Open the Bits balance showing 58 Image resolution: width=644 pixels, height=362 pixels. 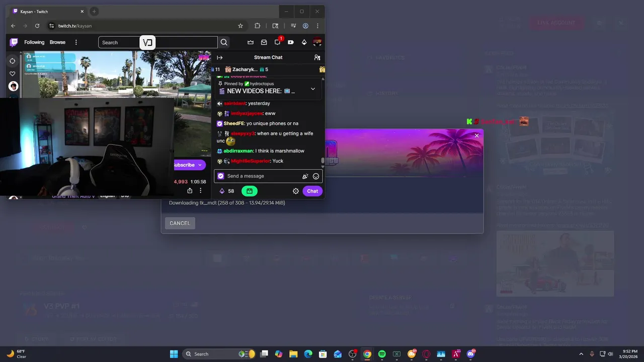coord(226,191)
